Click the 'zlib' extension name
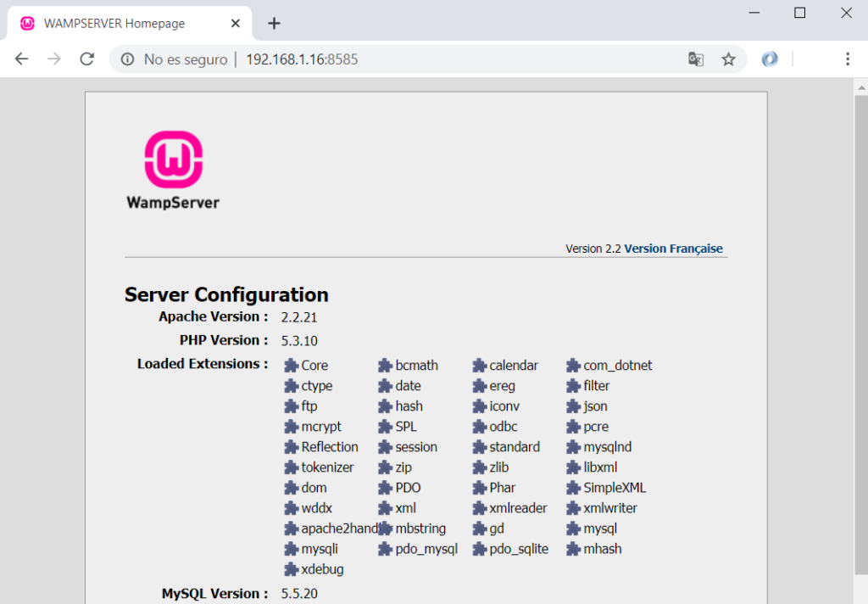The image size is (868, 604). [x=498, y=467]
